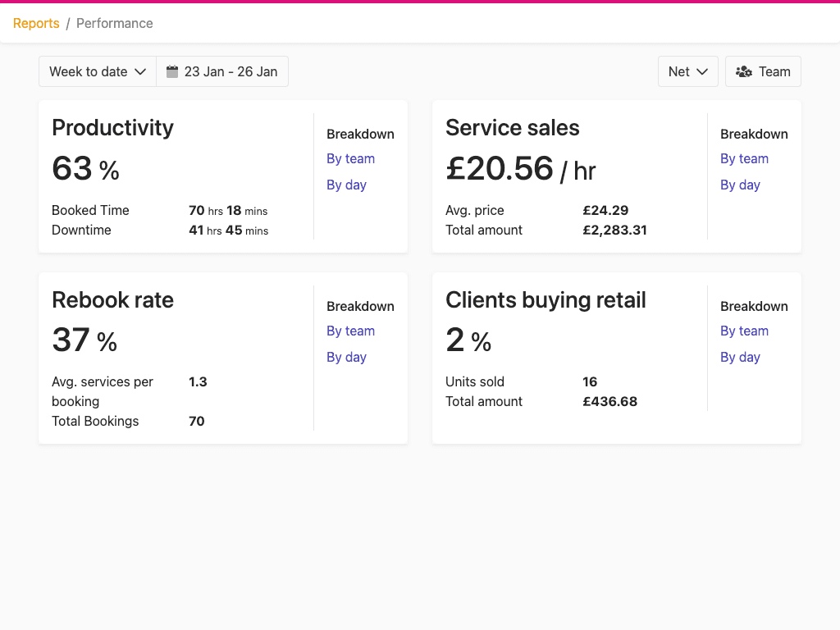This screenshot has height=630, width=840.
Task: View Clients buying retail breakdown by team
Action: (x=744, y=331)
